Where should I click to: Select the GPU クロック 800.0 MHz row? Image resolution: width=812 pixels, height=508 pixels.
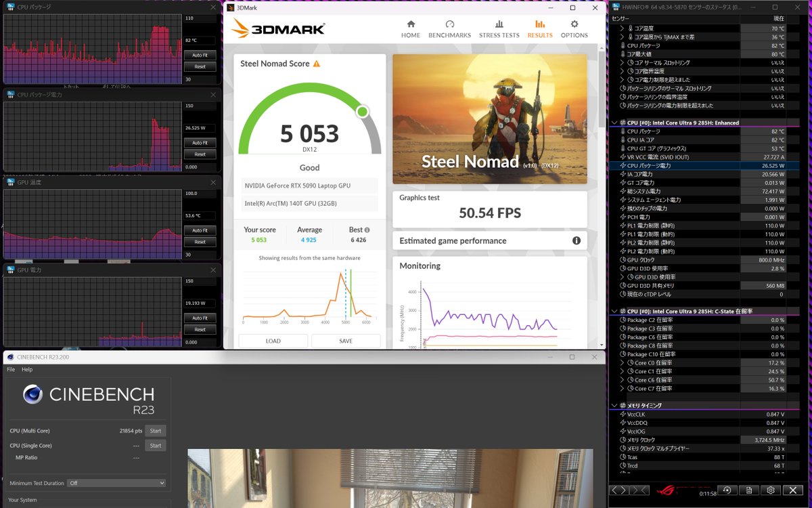coord(704,259)
